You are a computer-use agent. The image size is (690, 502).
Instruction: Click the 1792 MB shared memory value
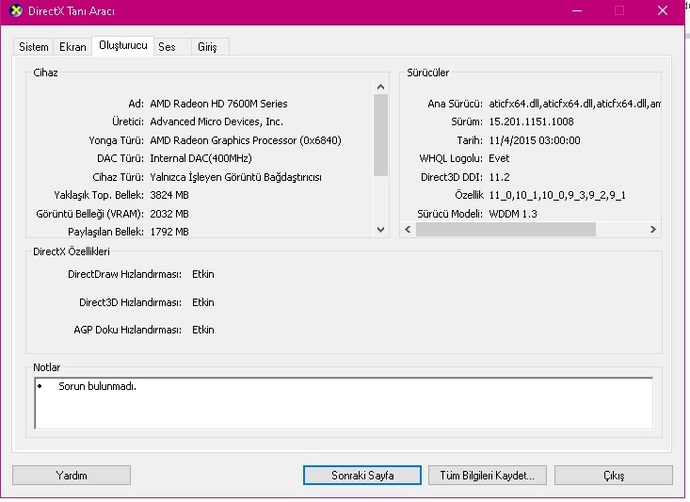[169, 232]
